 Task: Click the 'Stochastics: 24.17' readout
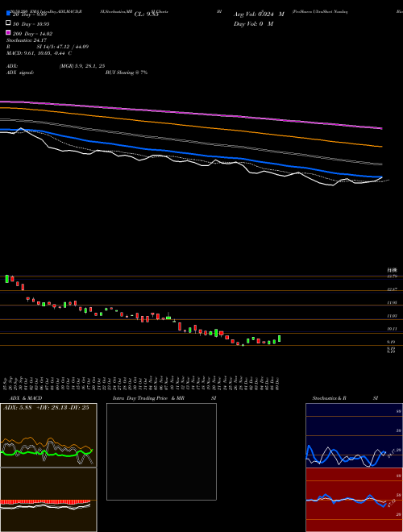pos(26,40)
